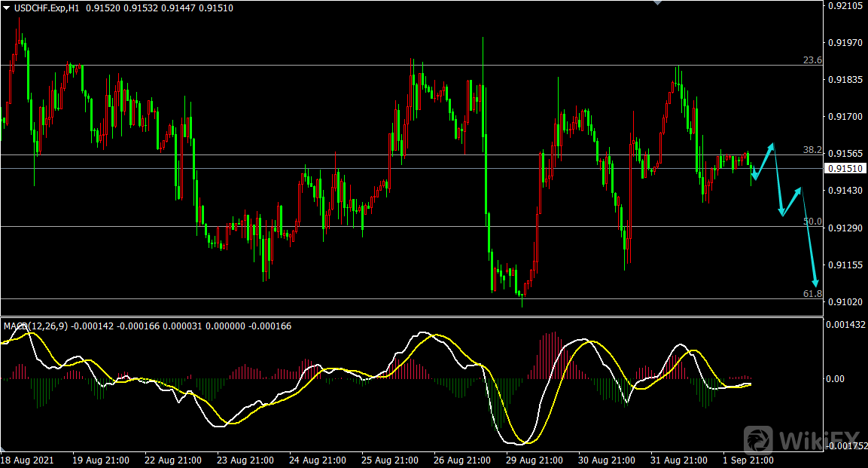Click the 38.2 Fibonacci level label
Screen dimensions: 868x468
812,150
